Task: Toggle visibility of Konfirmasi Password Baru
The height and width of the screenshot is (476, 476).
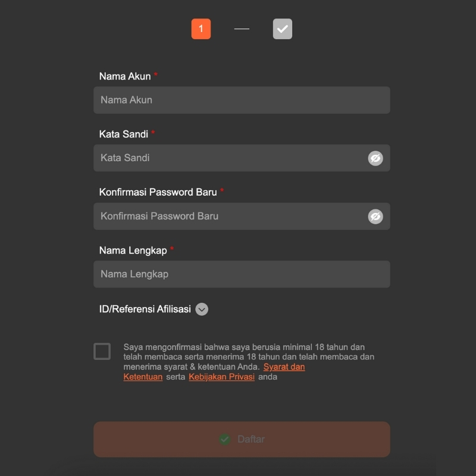Action: pyautogui.click(x=375, y=217)
